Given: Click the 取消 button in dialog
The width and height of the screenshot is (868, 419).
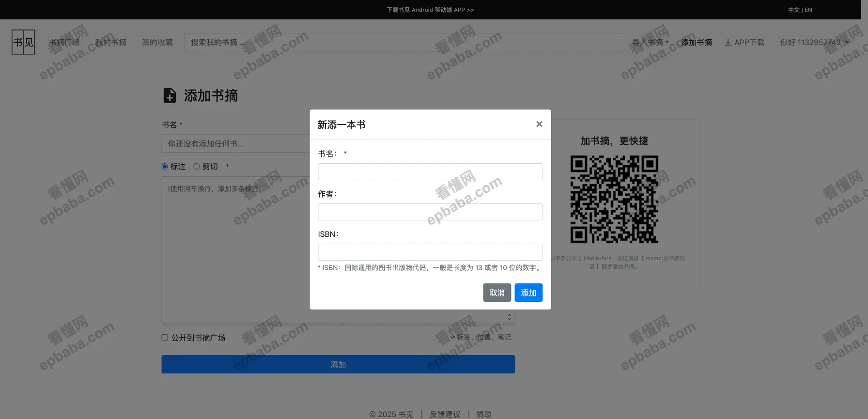Looking at the screenshot, I should [497, 293].
